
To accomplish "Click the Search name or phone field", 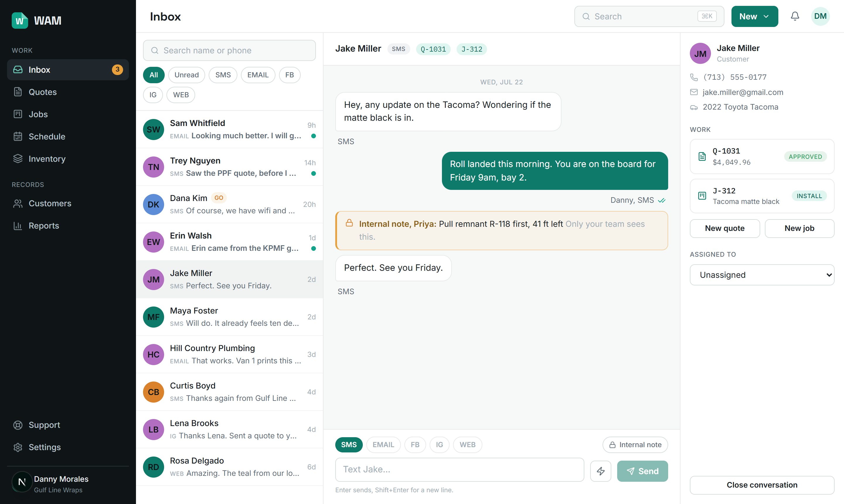I will tap(229, 50).
